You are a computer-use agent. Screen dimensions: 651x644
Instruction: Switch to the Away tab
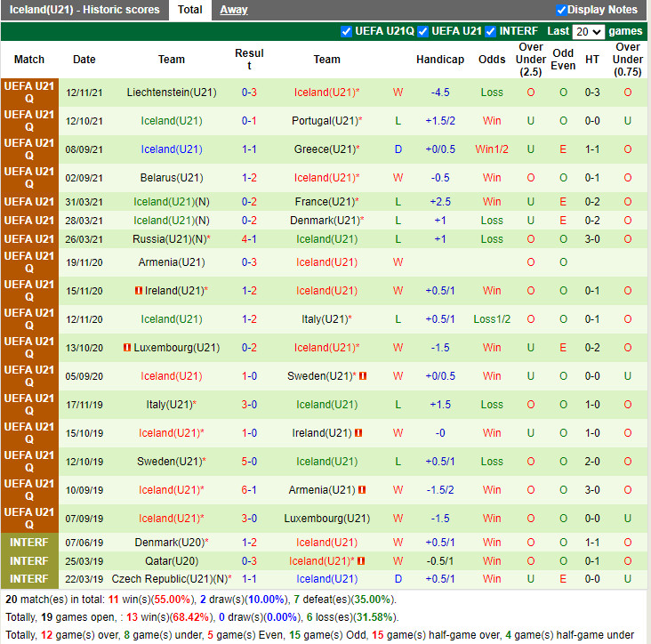pyautogui.click(x=234, y=10)
